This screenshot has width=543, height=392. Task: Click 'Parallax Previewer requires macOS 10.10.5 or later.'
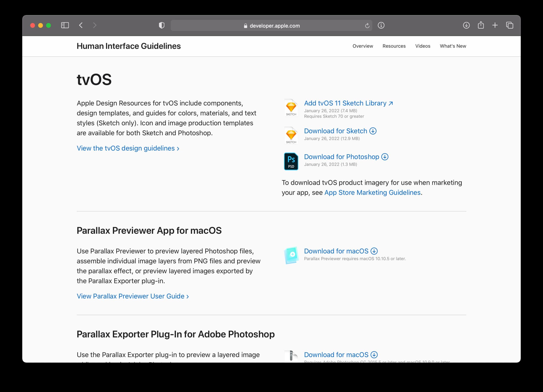point(355,259)
